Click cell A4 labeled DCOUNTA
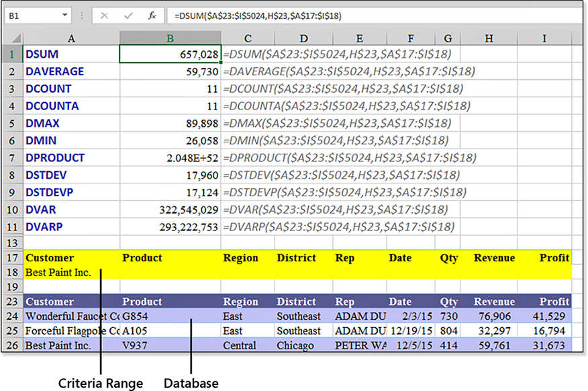The image size is (588, 391). pyautogui.click(x=71, y=106)
